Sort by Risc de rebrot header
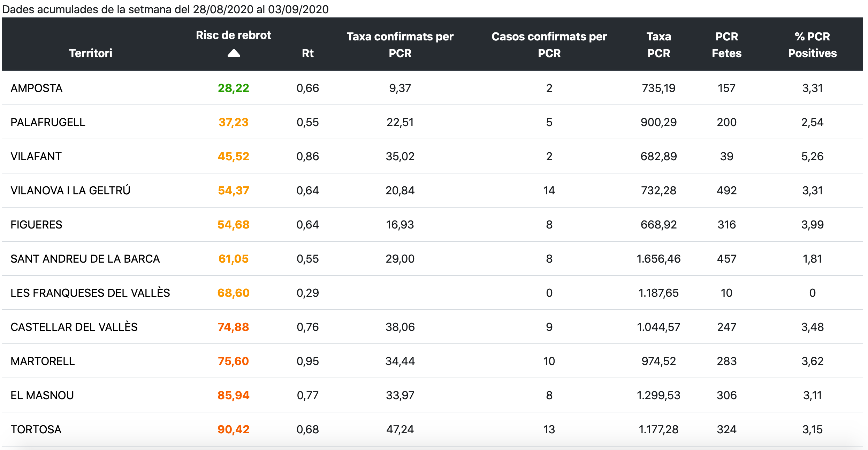Image resolution: width=868 pixels, height=450 pixels. [x=233, y=35]
